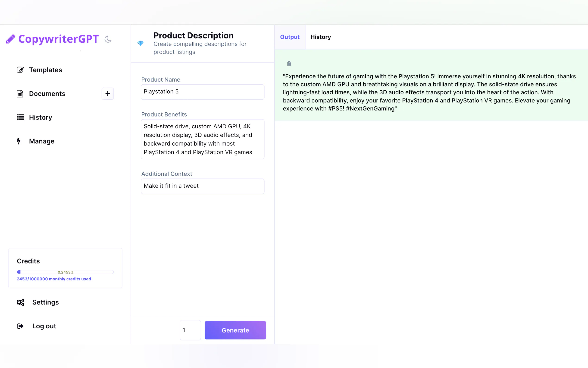Viewport: 588px width, 368px height.
Task: Toggle dark mode moon icon
Action: click(x=108, y=39)
